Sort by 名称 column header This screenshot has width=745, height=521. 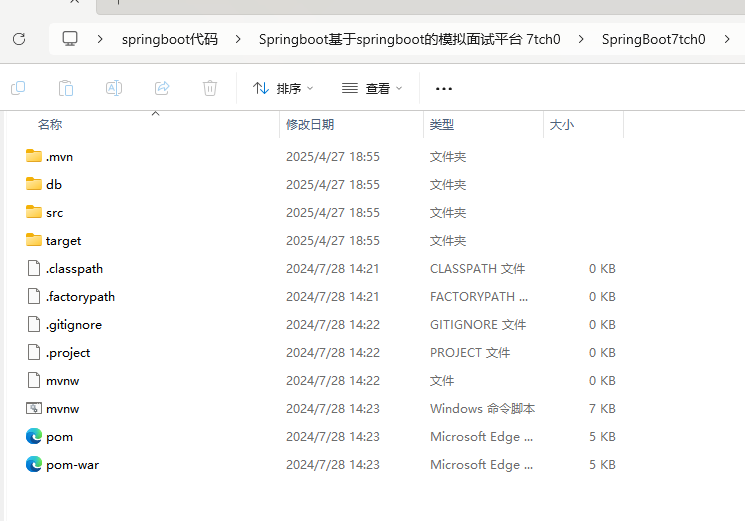click(50, 124)
